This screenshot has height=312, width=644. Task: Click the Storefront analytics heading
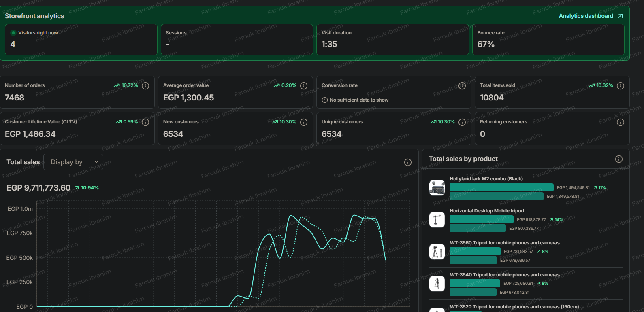(34, 16)
